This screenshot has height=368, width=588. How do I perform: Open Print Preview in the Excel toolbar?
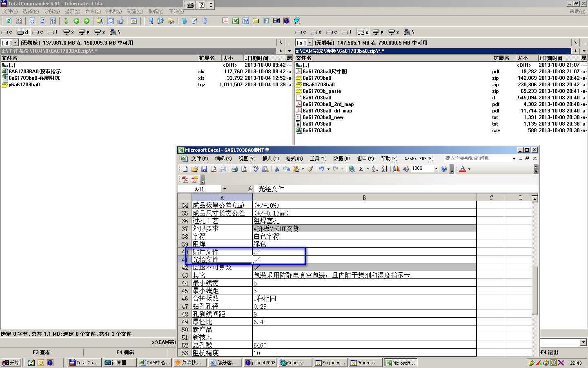pyautogui.click(x=244, y=169)
